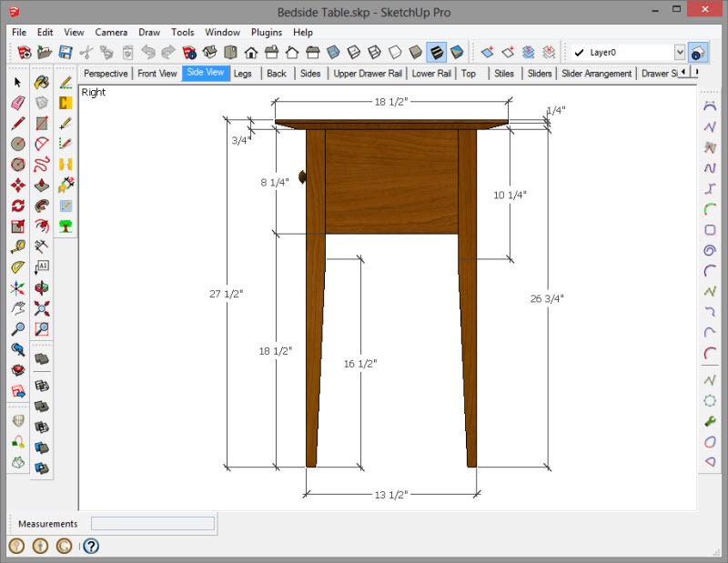Image resolution: width=728 pixels, height=563 pixels.
Task: Click the Rotate tool icon
Action: 17,206
